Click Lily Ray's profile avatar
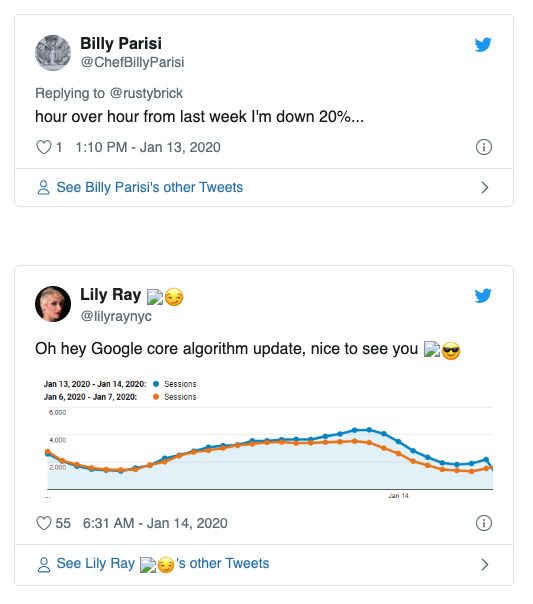The height and width of the screenshot is (604, 533). coord(53,304)
